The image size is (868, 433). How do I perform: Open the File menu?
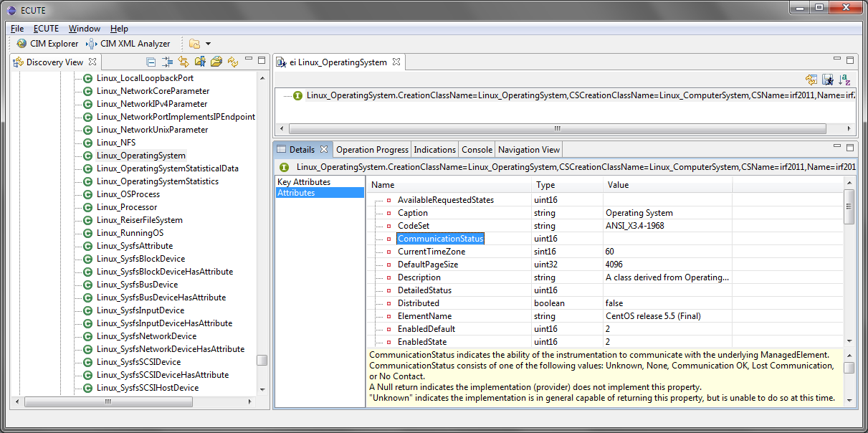[17, 29]
